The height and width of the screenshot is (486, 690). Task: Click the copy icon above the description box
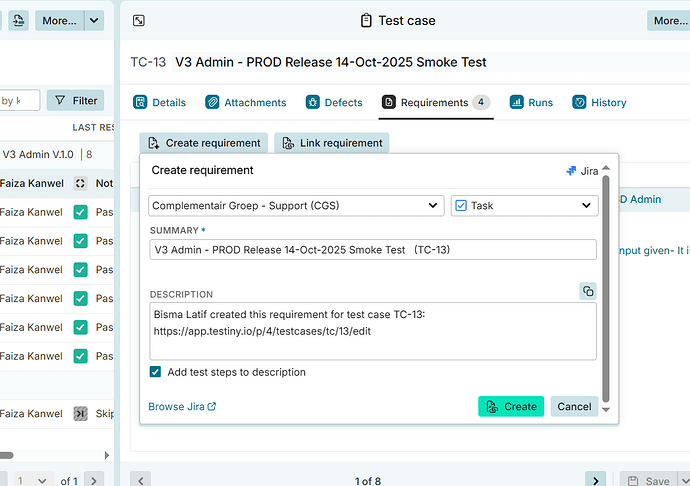click(588, 291)
